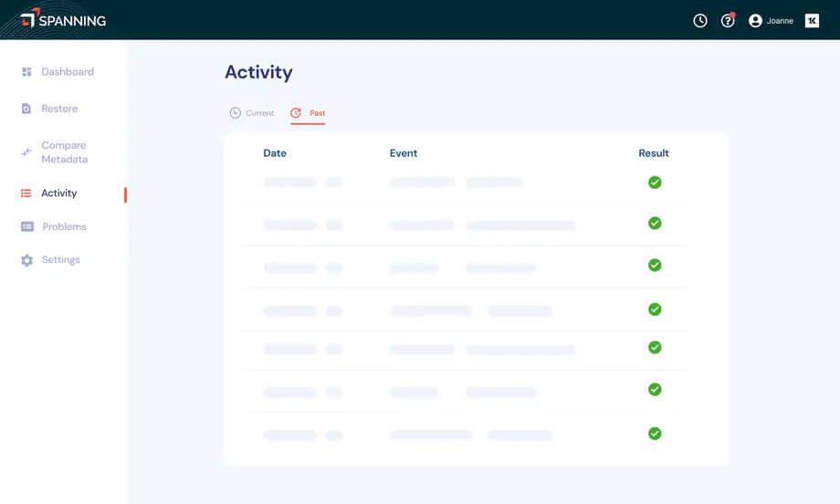Go to Restore page
Image resolution: width=840 pixels, height=504 pixels.
pos(59,109)
